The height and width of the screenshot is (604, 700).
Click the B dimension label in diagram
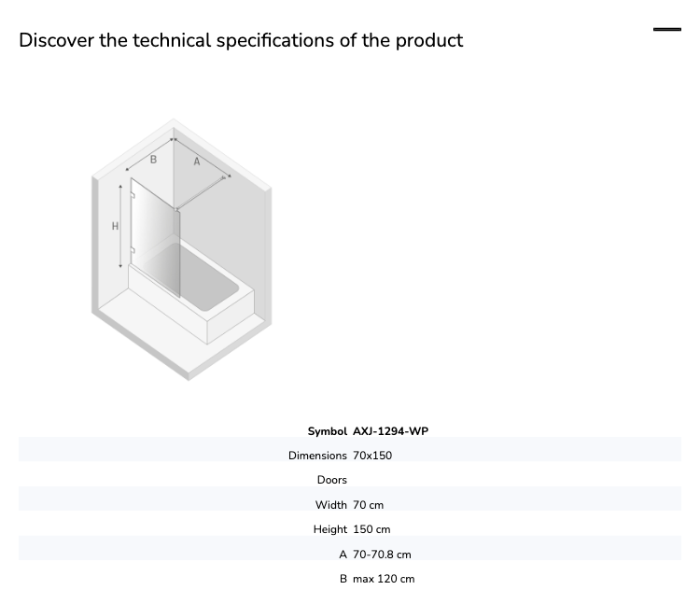[x=153, y=160]
